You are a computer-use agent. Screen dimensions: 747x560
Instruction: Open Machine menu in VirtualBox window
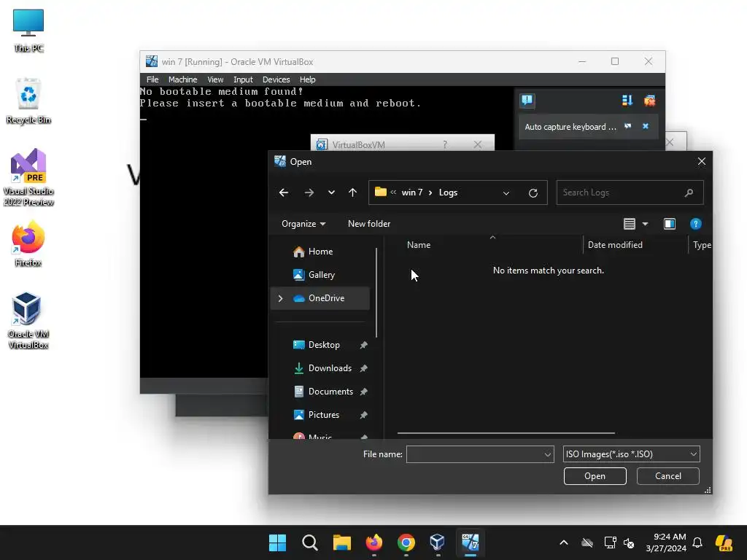(x=182, y=79)
